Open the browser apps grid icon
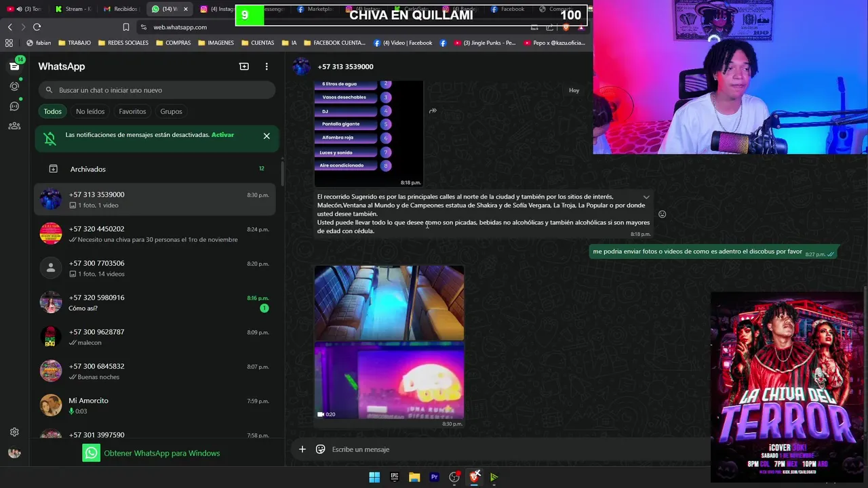The height and width of the screenshot is (488, 868). [9, 43]
